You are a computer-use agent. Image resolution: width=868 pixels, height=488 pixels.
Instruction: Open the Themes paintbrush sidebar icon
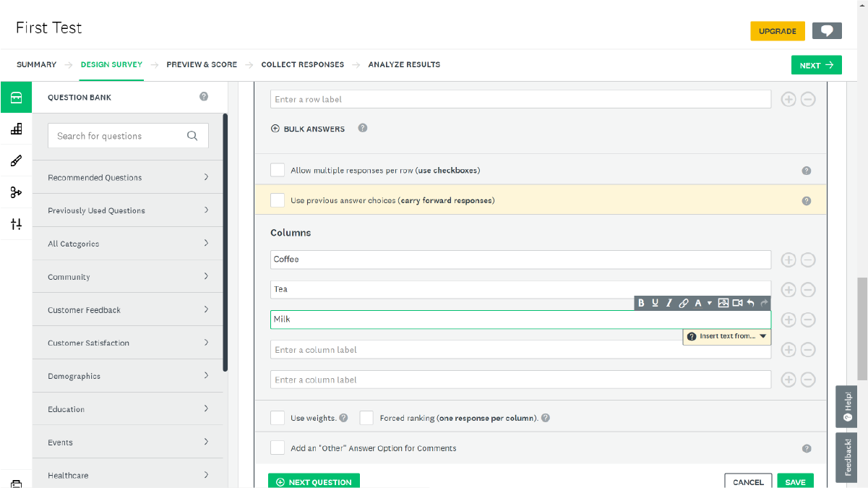pos(16,160)
